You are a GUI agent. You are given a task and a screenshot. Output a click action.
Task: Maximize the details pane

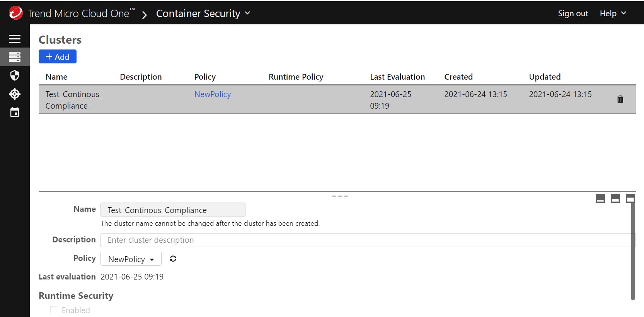pyautogui.click(x=630, y=198)
